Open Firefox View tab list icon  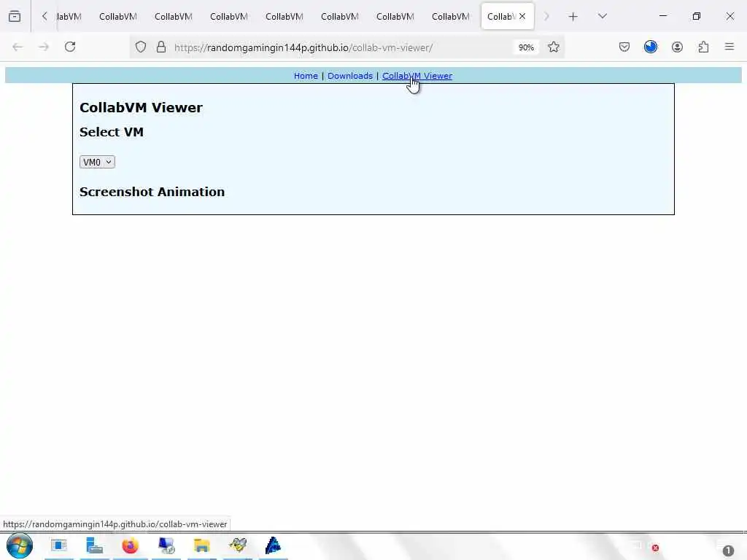[x=15, y=16]
